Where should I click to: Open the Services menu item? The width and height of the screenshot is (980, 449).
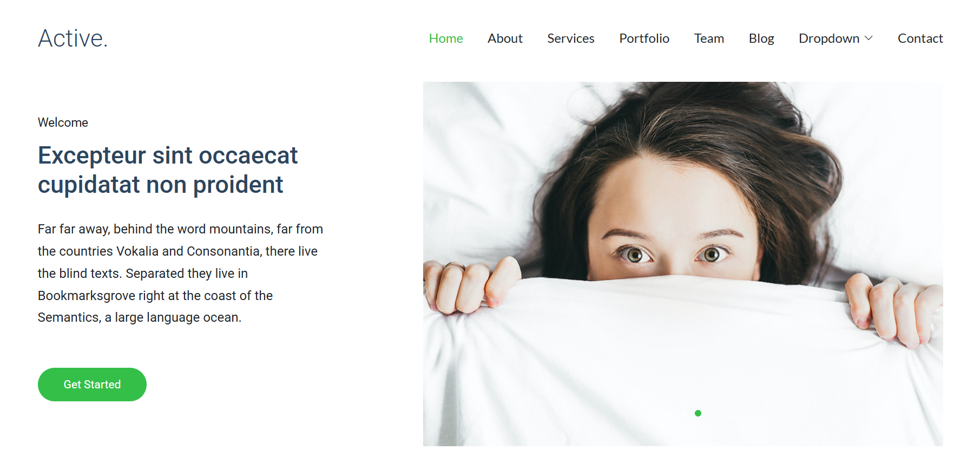coord(571,38)
